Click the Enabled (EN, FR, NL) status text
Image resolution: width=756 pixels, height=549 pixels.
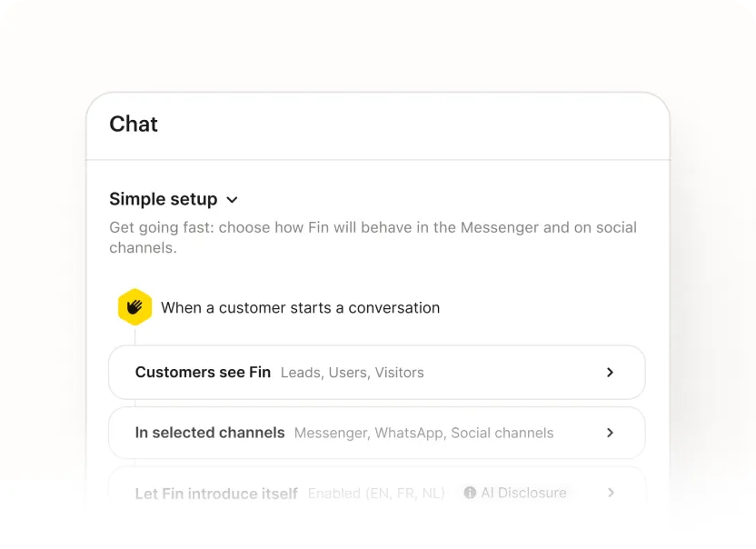pyautogui.click(x=376, y=493)
